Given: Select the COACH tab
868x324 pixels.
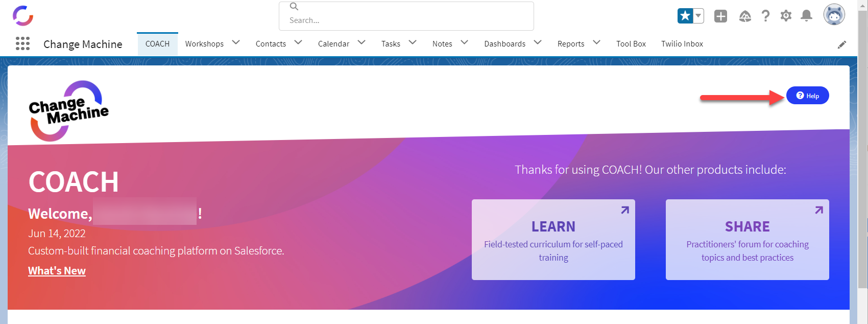Looking at the screenshot, I should pos(157,44).
